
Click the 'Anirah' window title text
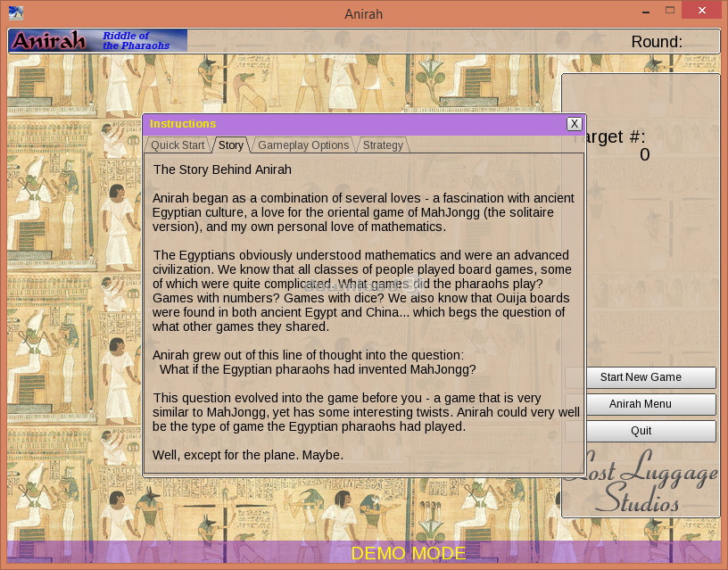[363, 14]
